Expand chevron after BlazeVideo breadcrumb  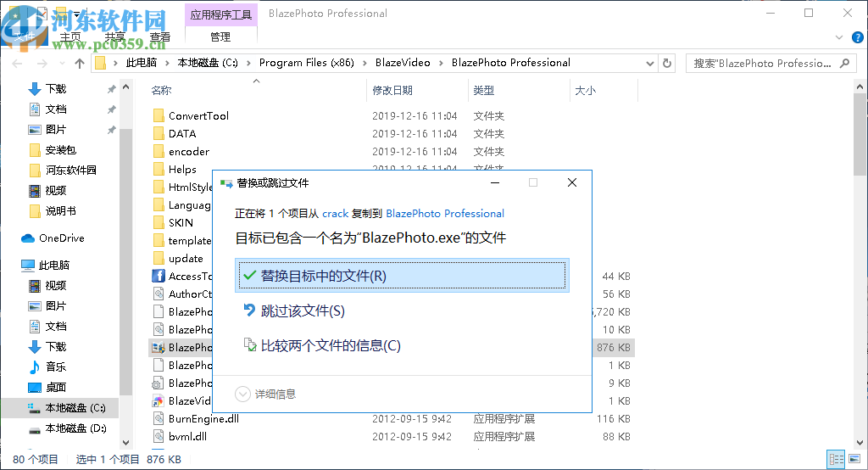tap(441, 63)
